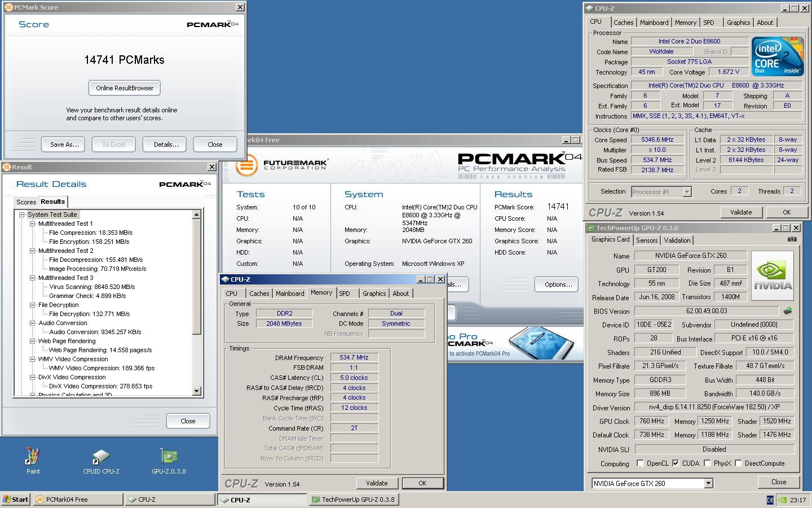Open the Processor #1 selection dropdown
Viewport: 812px width, 508px height.
click(686, 192)
